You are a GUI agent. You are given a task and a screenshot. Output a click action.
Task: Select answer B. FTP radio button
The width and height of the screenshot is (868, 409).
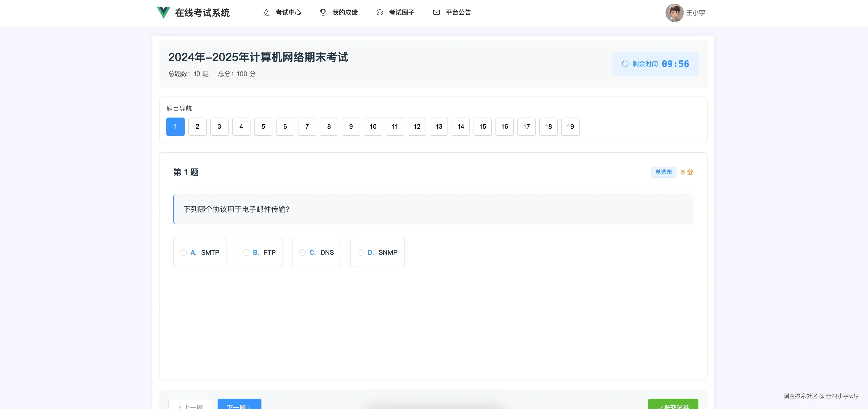pyautogui.click(x=246, y=252)
